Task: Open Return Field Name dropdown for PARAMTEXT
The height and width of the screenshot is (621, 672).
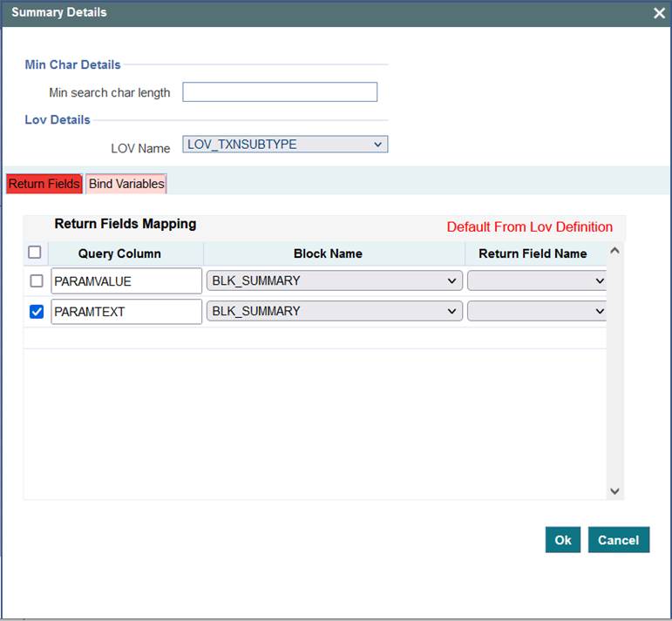Action: 537,311
